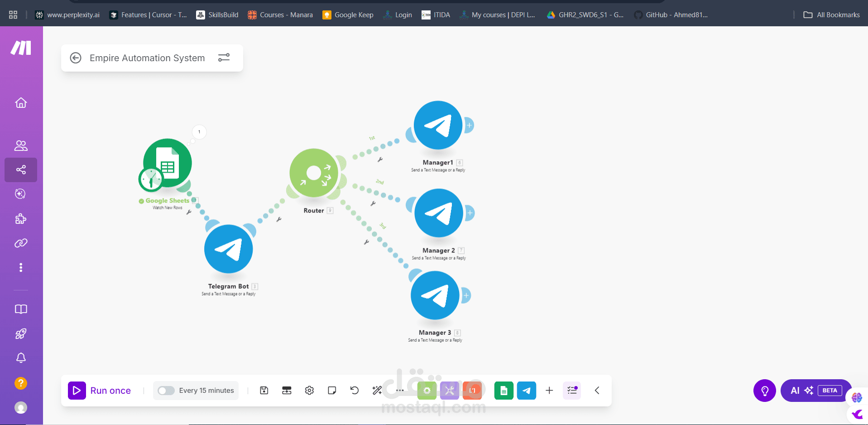Click the Make logo in sidebar
The height and width of the screenshot is (425, 868).
21,48
